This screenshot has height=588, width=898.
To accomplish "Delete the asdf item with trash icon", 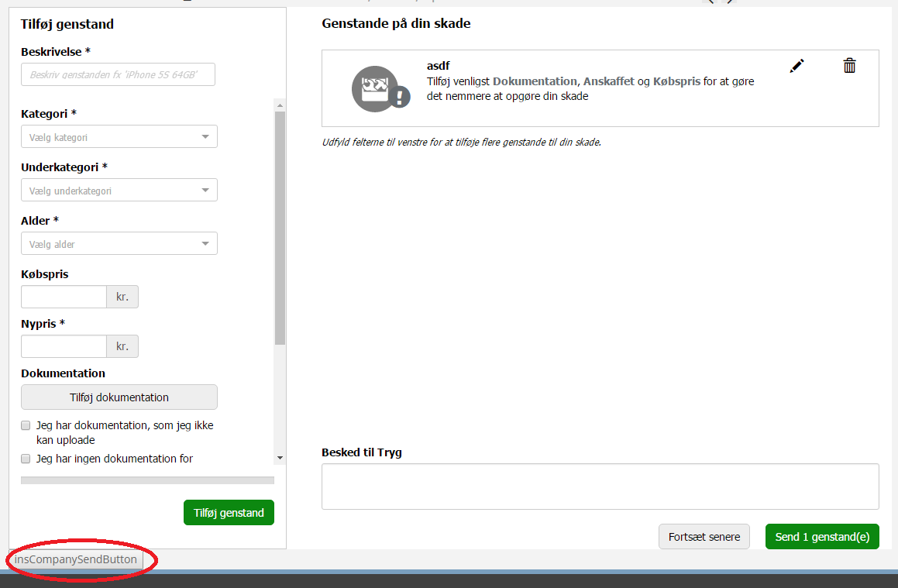I will (849, 65).
